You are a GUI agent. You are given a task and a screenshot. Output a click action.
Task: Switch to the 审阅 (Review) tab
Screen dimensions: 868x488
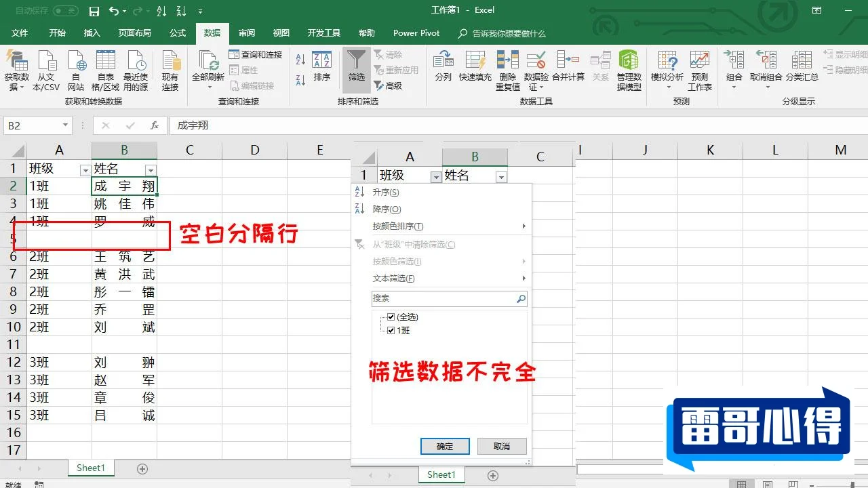click(x=247, y=33)
